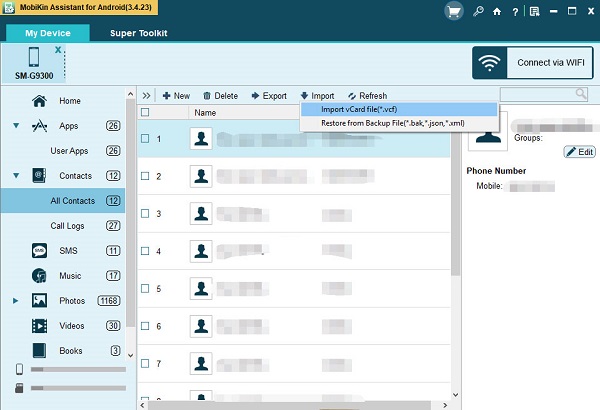Check the box for contact 2
The image size is (600, 410).
[x=145, y=176]
